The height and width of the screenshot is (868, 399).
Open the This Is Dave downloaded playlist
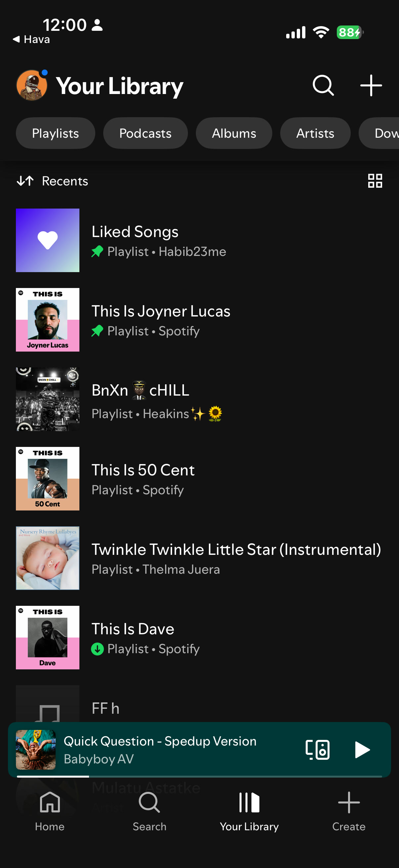coord(199,638)
